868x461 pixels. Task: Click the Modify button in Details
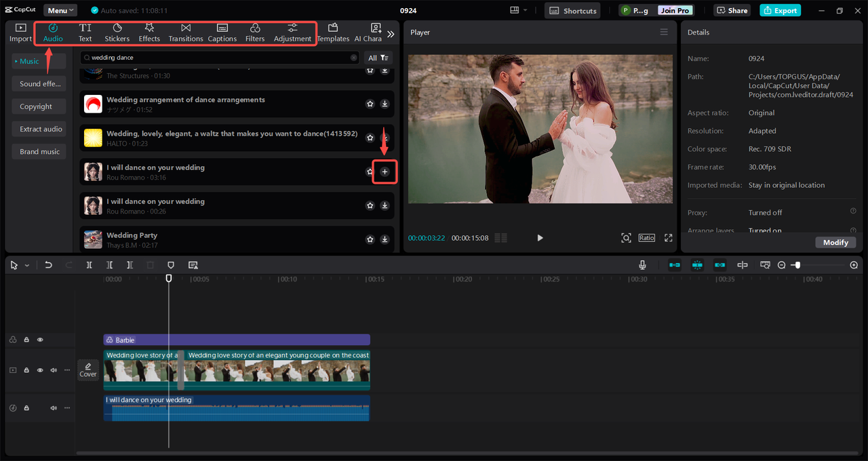835,242
